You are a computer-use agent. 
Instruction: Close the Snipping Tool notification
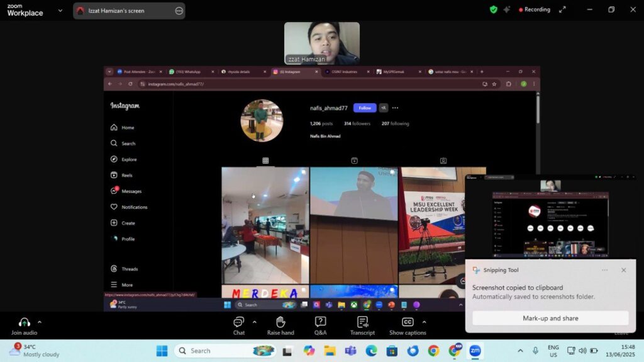click(623, 270)
